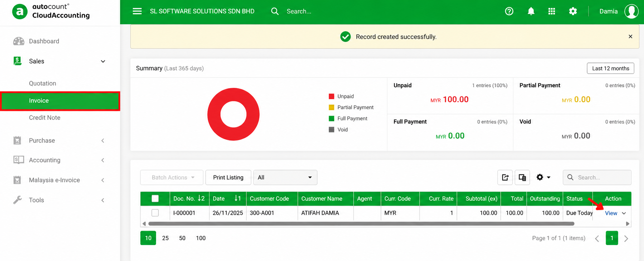Expand the Malaysia e-Invoice chevron

[103, 180]
